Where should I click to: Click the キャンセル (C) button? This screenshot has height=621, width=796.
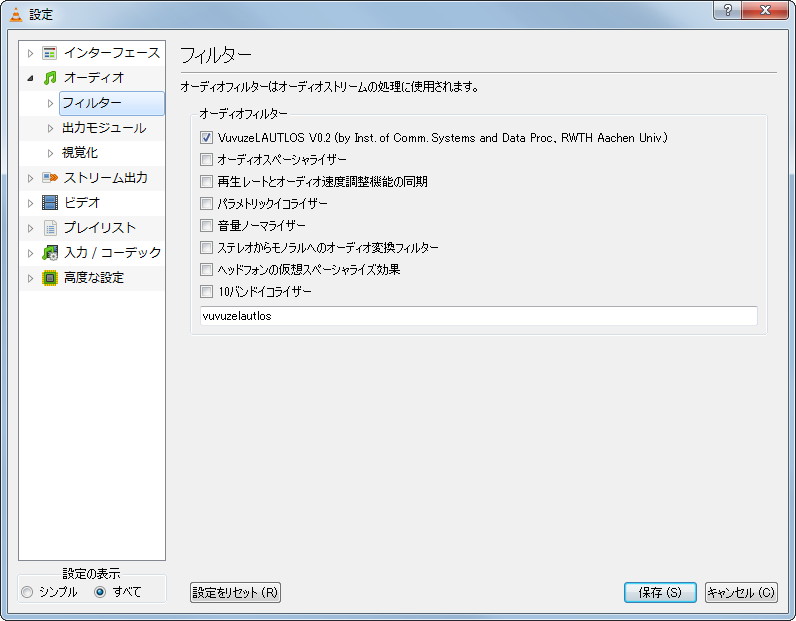coord(741,593)
